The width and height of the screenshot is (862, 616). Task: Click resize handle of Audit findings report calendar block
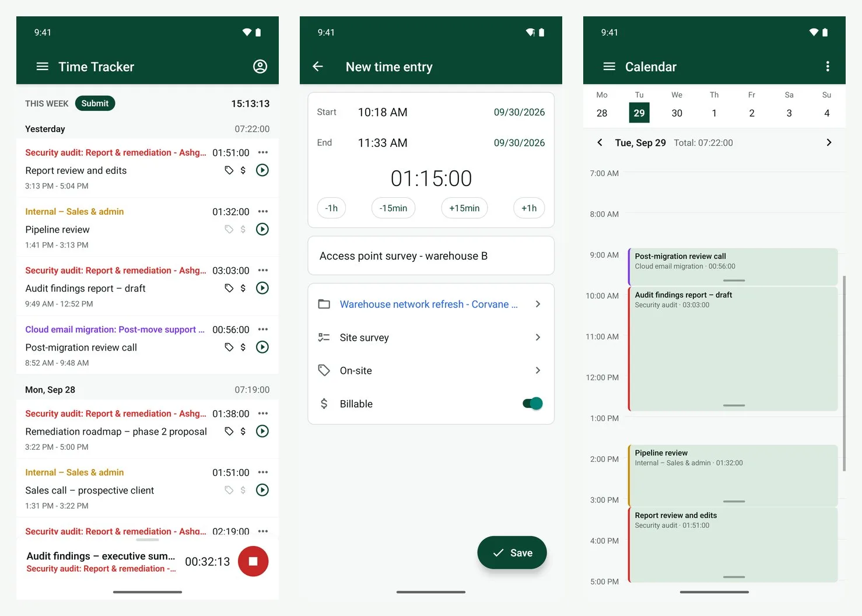[734, 405]
